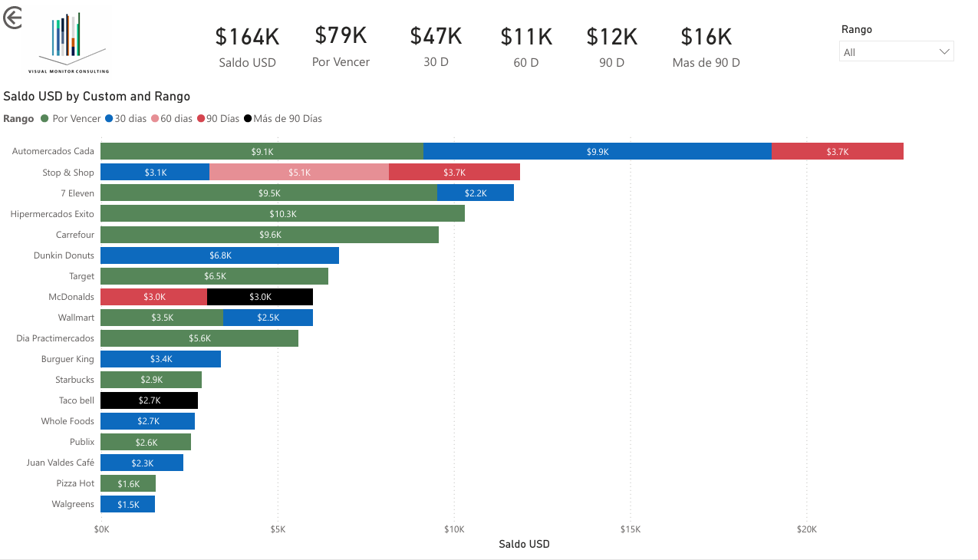Open the Rango dropdown filter
This screenshot has height=560, width=978.
tap(895, 52)
